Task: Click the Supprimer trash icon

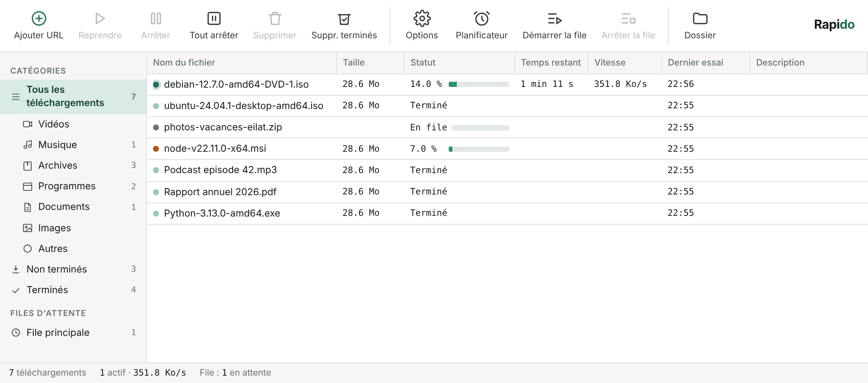Action: click(x=275, y=18)
